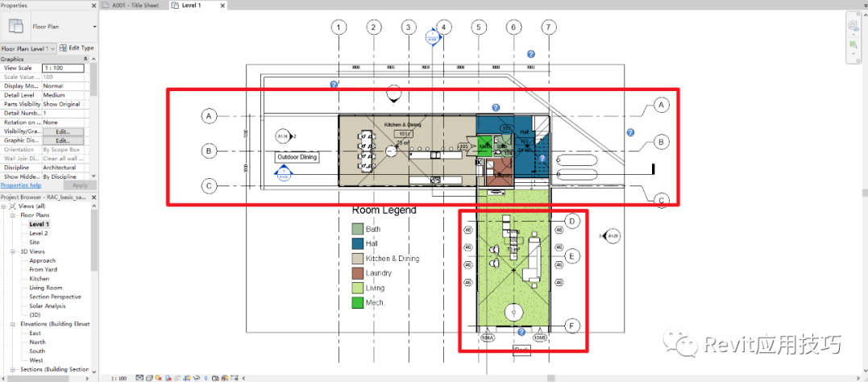Select Approach 3D view in browser
The height and width of the screenshot is (382, 868).
coord(43,260)
